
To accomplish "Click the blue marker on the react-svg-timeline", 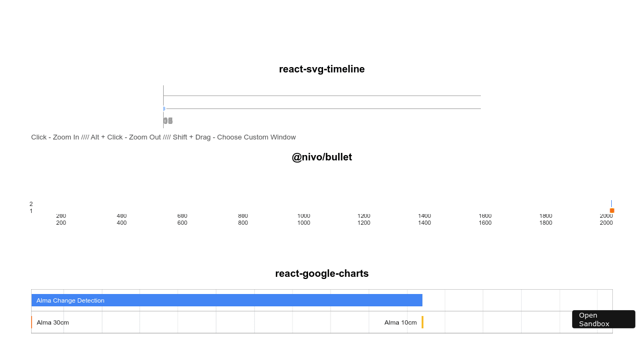I will [164, 108].
